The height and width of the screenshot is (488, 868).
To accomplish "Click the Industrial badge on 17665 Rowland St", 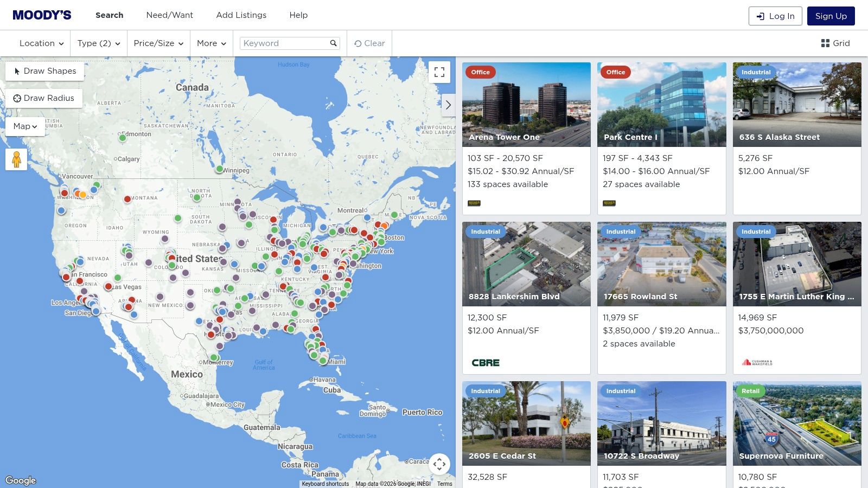I will 621,232.
